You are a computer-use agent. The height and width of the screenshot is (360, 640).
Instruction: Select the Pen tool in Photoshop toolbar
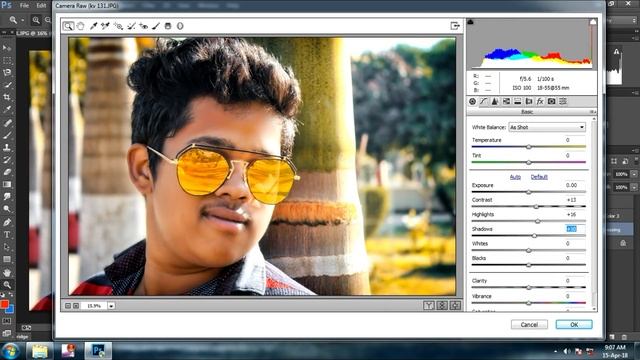pos(7,222)
